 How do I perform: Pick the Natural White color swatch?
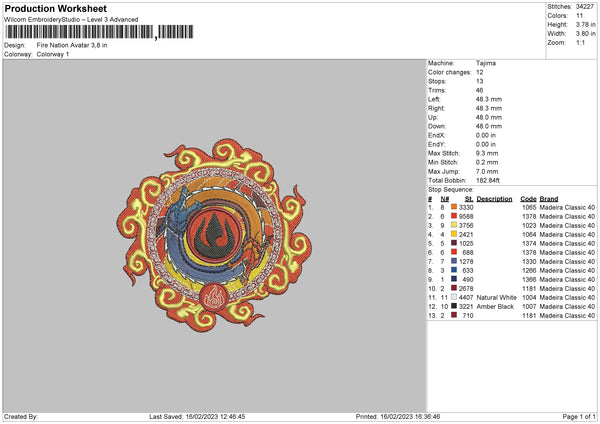coord(454,297)
